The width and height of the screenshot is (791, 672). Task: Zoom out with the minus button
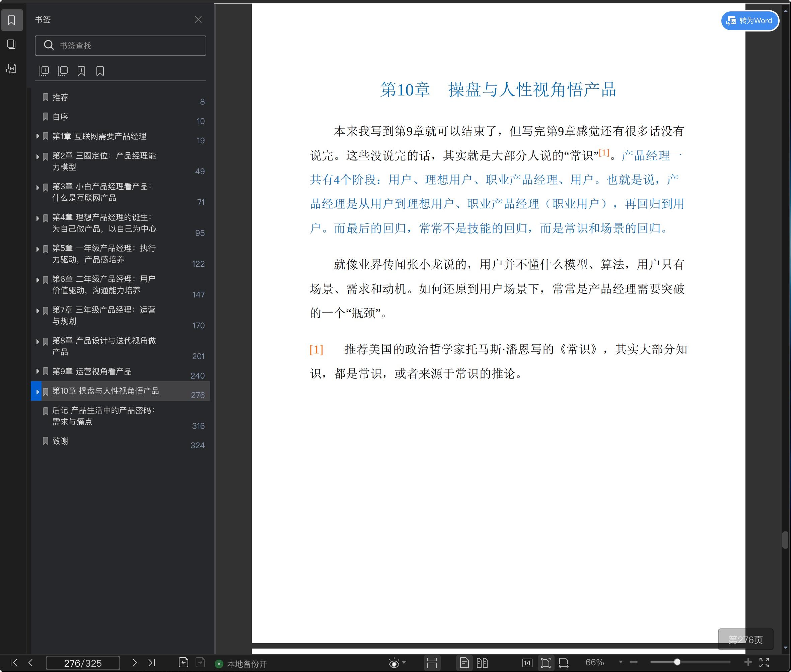coord(634,662)
